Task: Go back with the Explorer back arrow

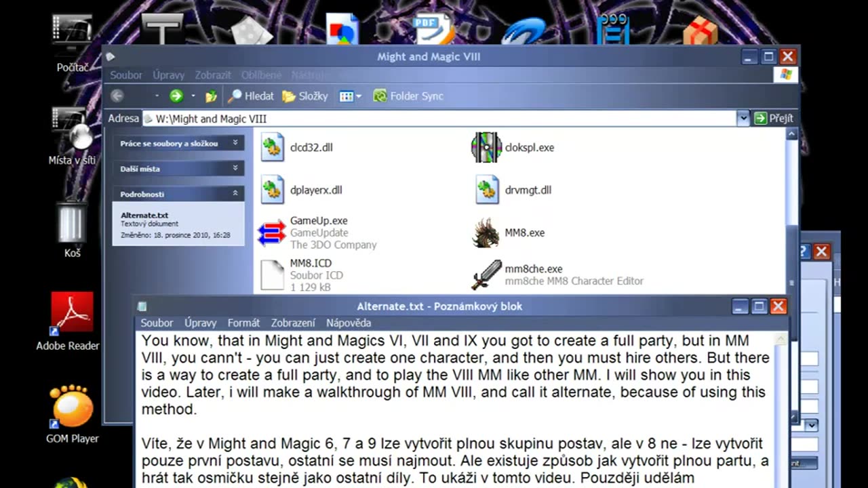Action: [x=117, y=96]
